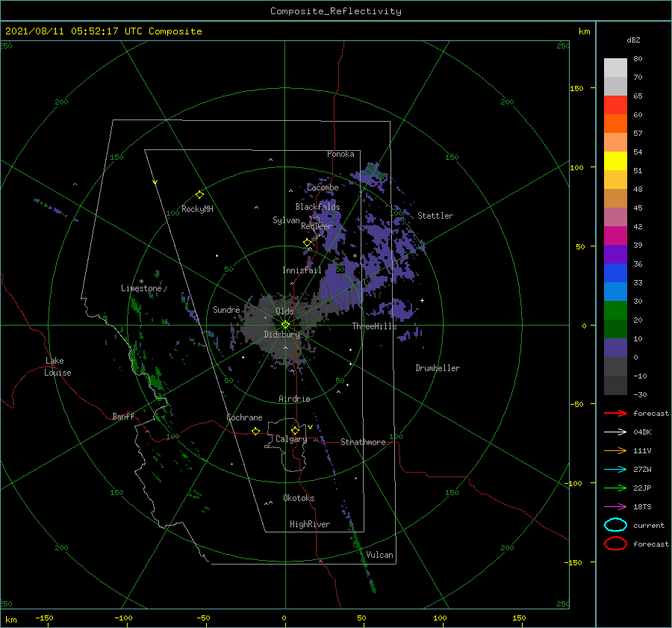Click the 33 dBZ blue color swatch
Viewport: 672px width, 628px height.
click(x=615, y=291)
